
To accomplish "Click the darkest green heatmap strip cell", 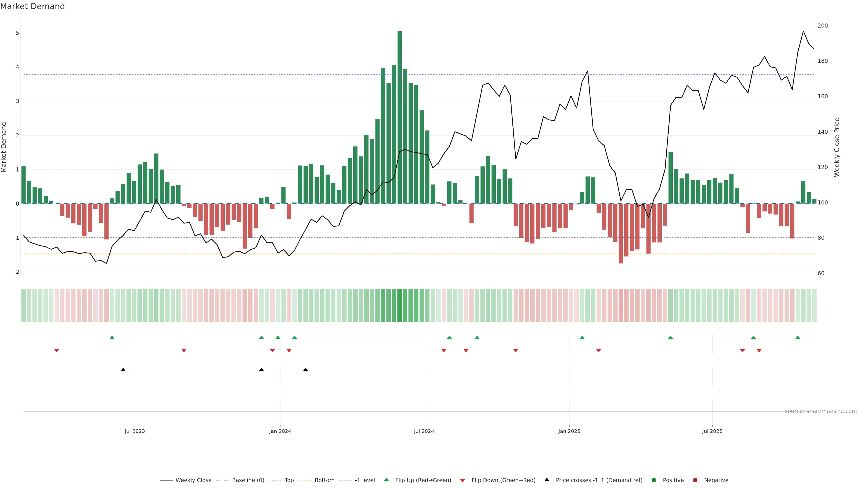I will [400, 305].
